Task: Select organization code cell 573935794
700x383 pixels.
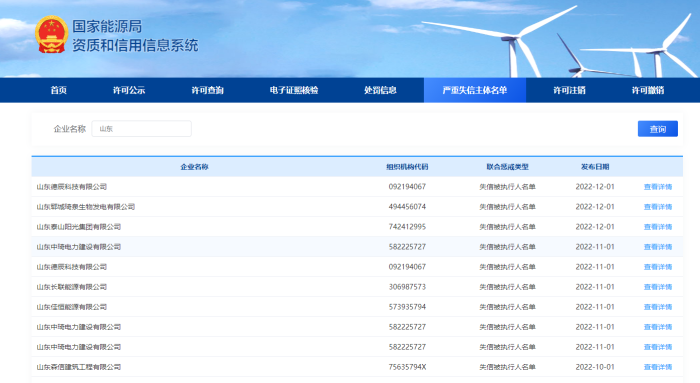Action: (407, 307)
